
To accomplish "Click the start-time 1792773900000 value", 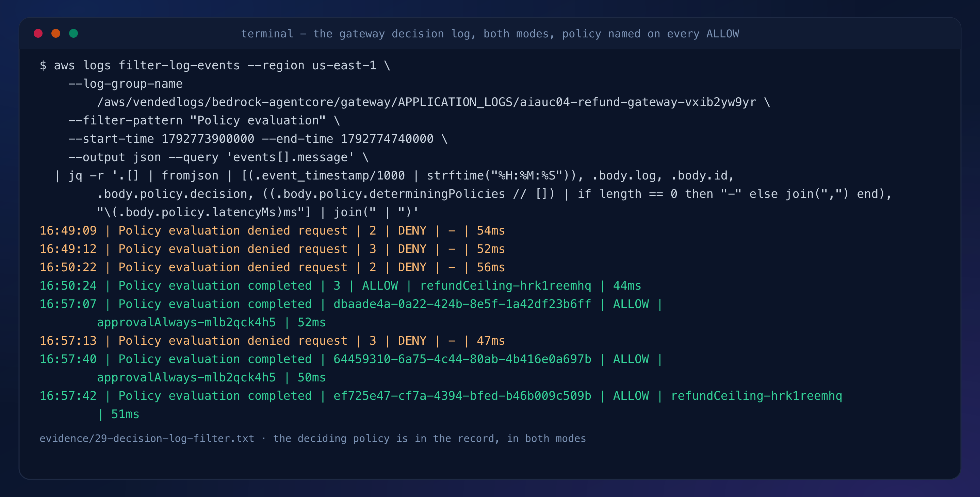I will (x=208, y=139).
